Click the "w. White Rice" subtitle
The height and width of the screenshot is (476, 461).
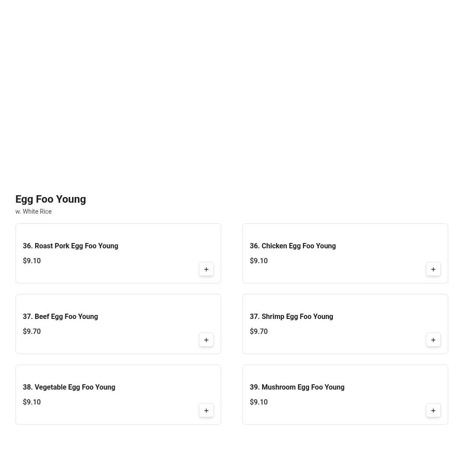point(33,211)
